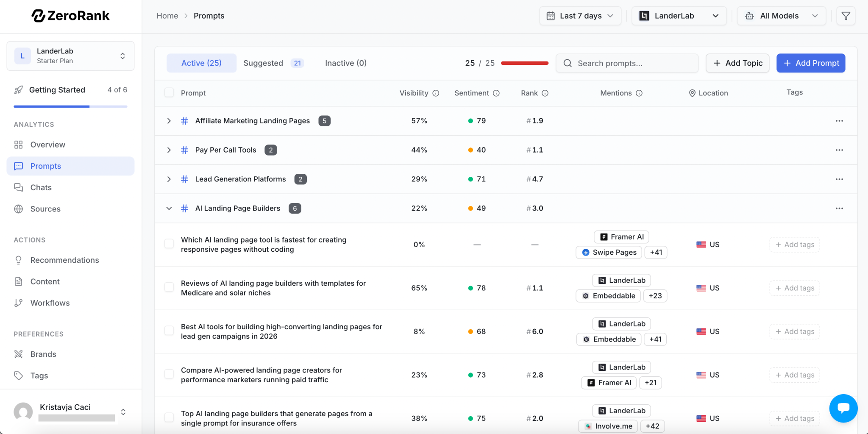Switch to the Inactive tab
Viewport: 868px width, 434px height.
click(x=345, y=63)
